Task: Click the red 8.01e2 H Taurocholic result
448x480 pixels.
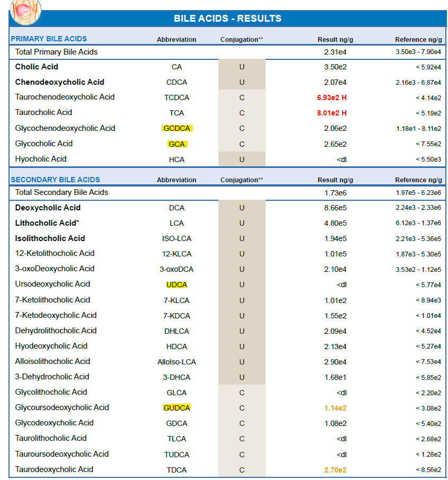Action: click(x=331, y=113)
